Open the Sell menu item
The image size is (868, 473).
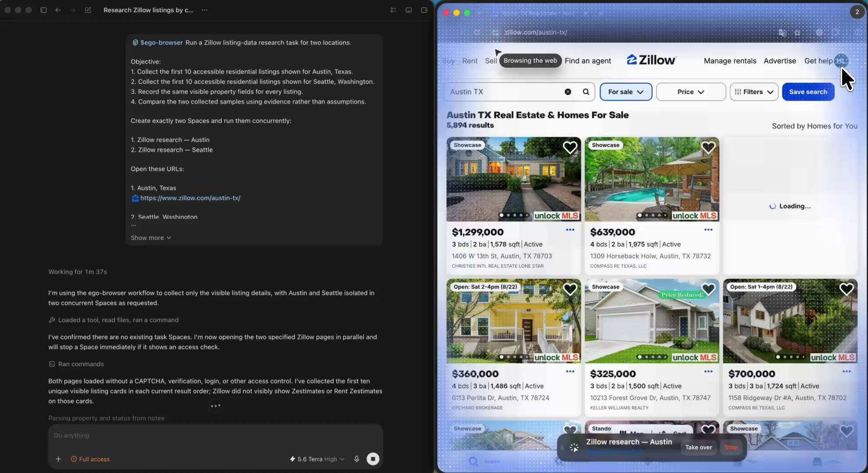(491, 61)
